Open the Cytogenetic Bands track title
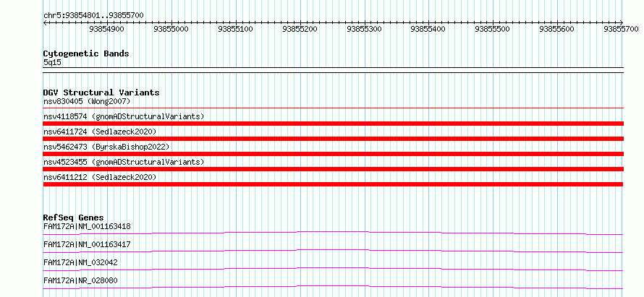Viewport: 644px width, 297px height. [86, 53]
